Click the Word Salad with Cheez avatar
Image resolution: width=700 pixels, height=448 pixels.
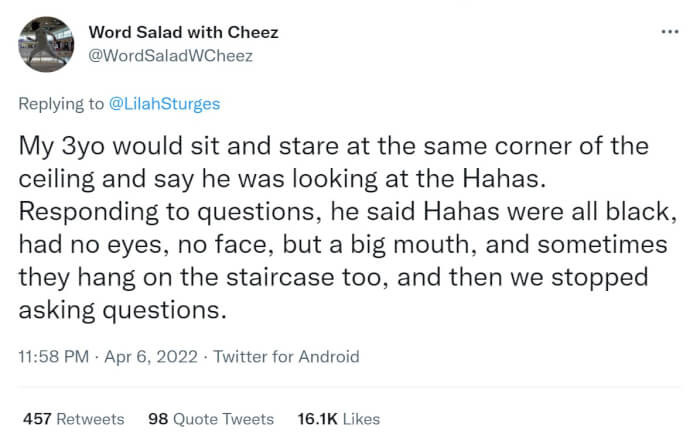point(46,44)
